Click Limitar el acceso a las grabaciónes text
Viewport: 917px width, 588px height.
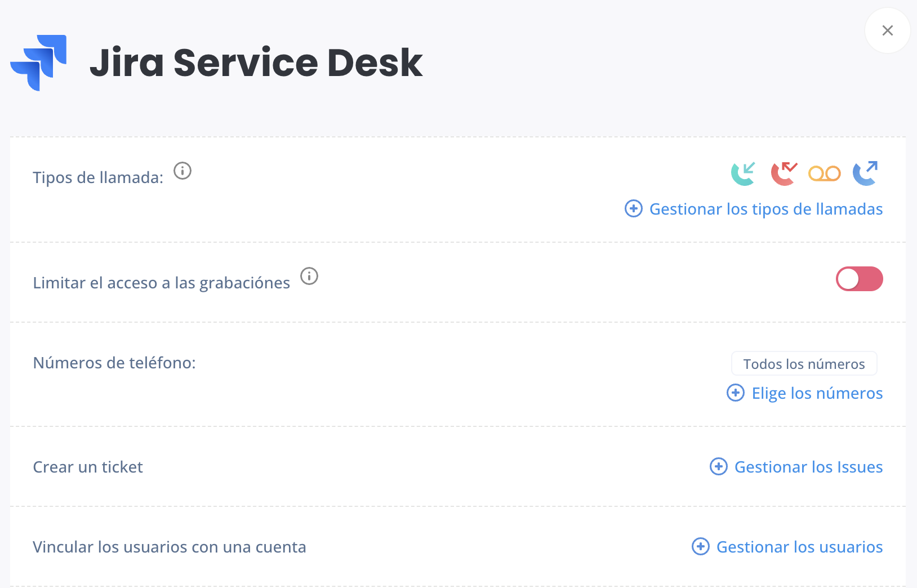[x=162, y=283]
